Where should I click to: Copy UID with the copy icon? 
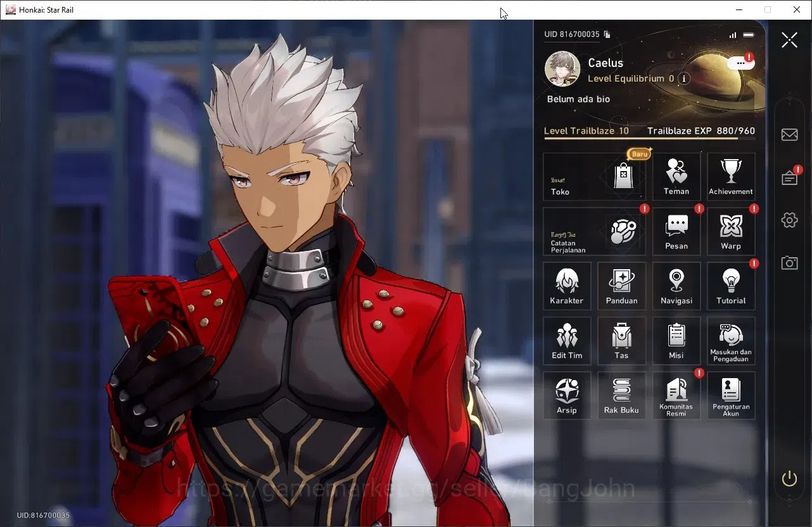click(x=607, y=34)
